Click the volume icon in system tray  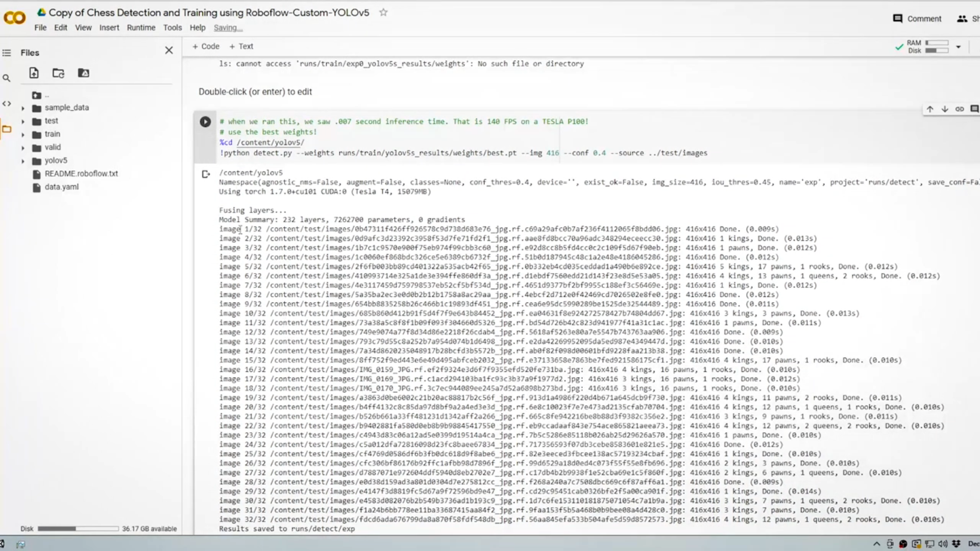point(943,544)
